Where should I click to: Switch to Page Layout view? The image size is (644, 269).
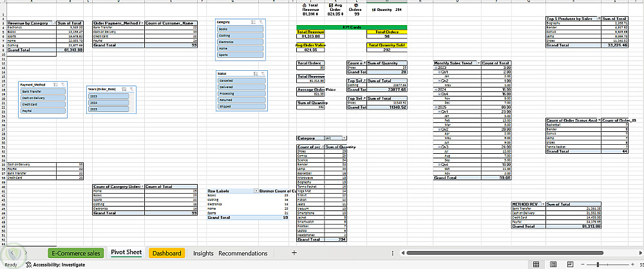pyautogui.click(x=553, y=264)
